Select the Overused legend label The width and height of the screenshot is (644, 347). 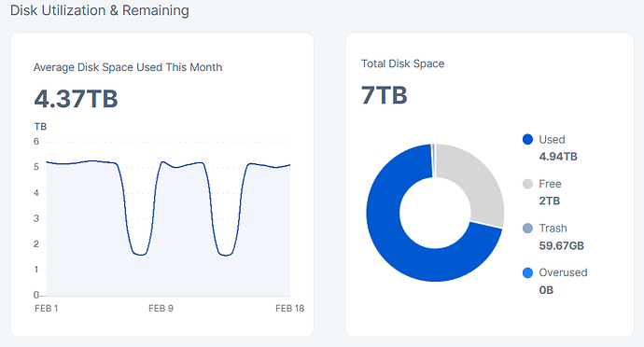(563, 272)
